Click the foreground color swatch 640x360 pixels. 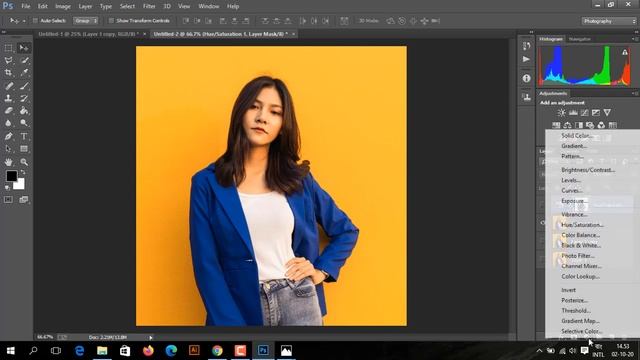click(x=11, y=176)
